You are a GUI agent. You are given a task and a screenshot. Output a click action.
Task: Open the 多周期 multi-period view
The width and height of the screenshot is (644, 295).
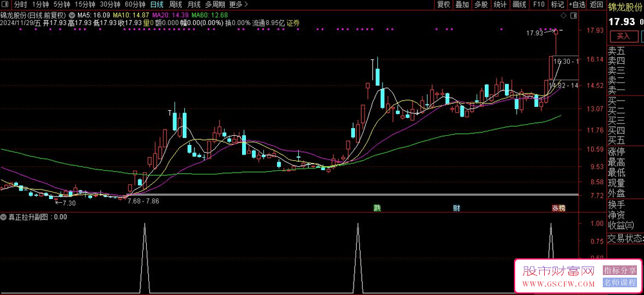(x=215, y=5)
